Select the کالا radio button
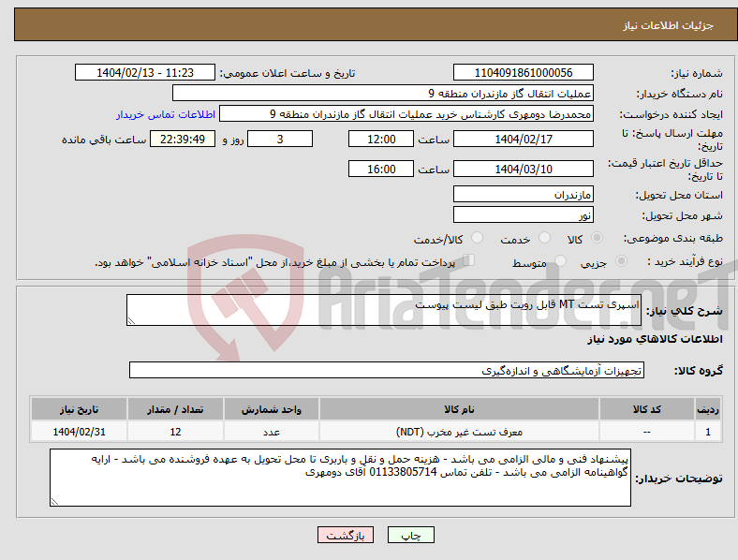 597,238
